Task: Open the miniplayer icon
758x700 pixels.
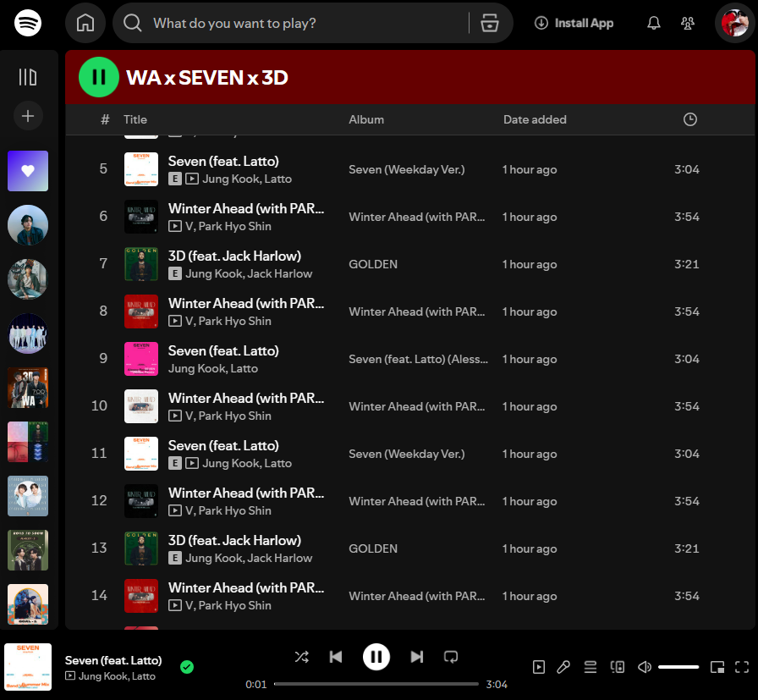Action: [717, 667]
